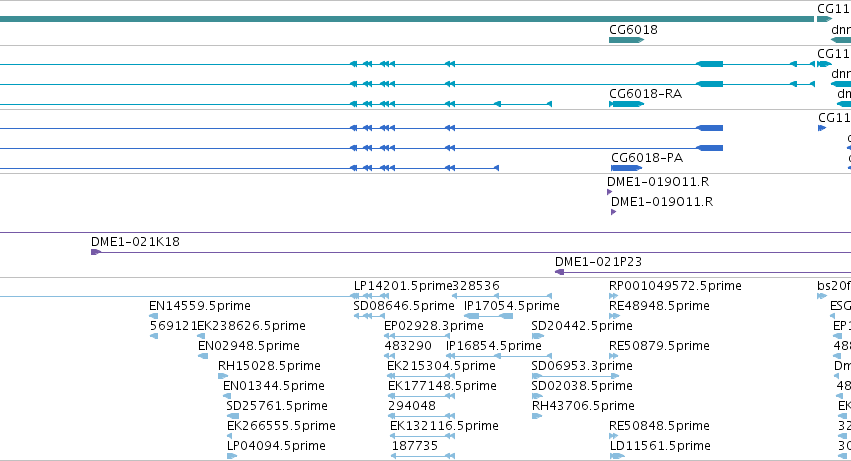Screen dimensions: 851x461
Task: Click the RE48948.5prime label
Action: click(x=659, y=306)
